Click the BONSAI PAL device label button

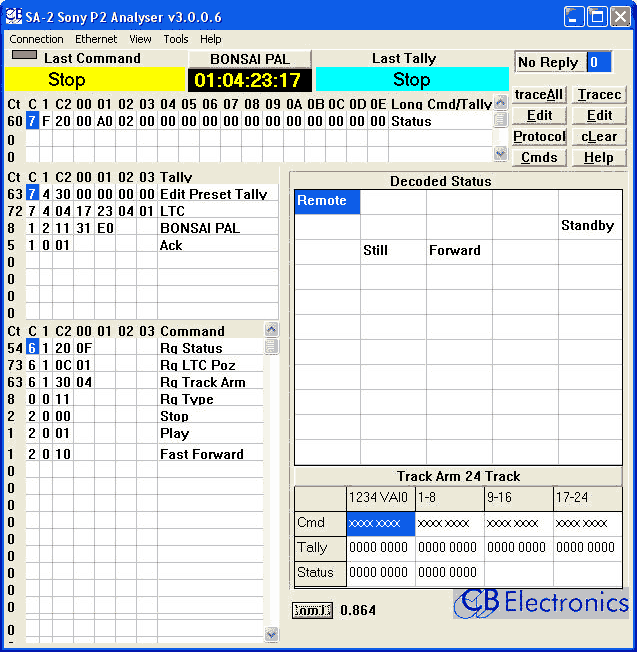coord(250,59)
